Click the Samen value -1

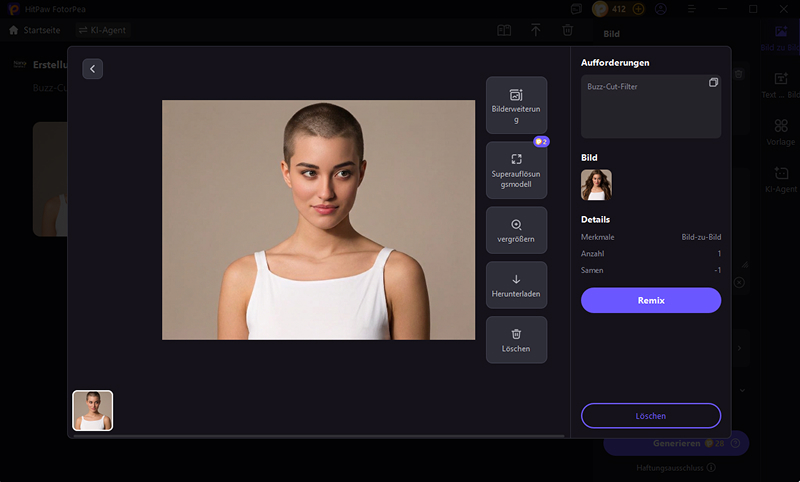717,270
